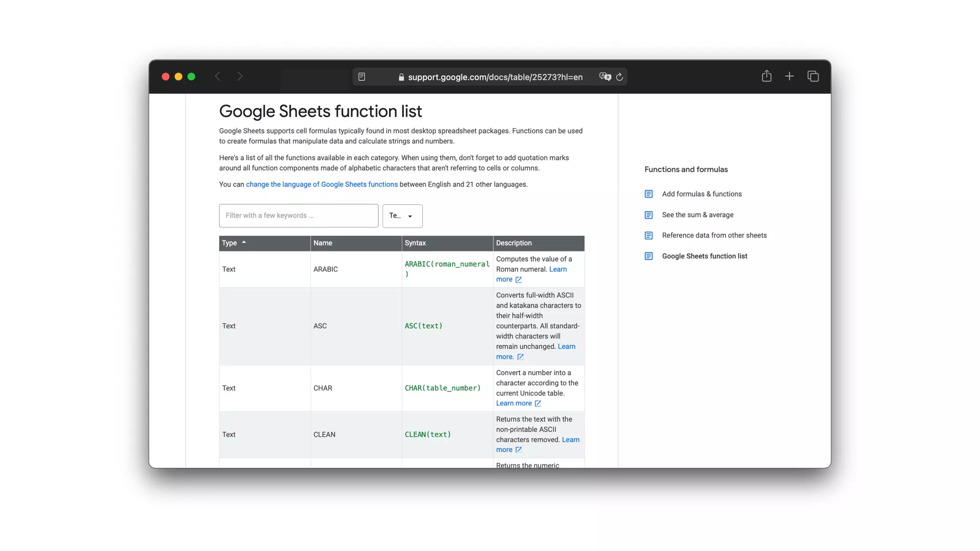Image resolution: width=980 pixels, height=551 pixels.
Task: Open a new tab with plus icon
Action: (789, 76)
